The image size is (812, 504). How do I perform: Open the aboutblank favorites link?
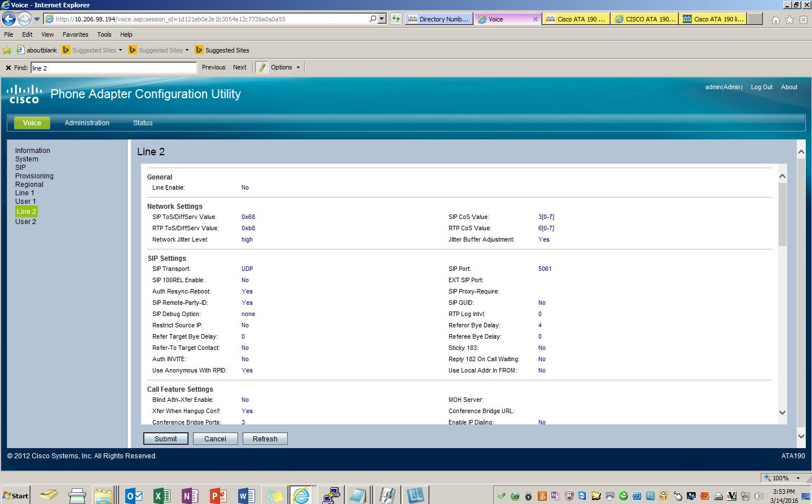[x=37, y=50]
